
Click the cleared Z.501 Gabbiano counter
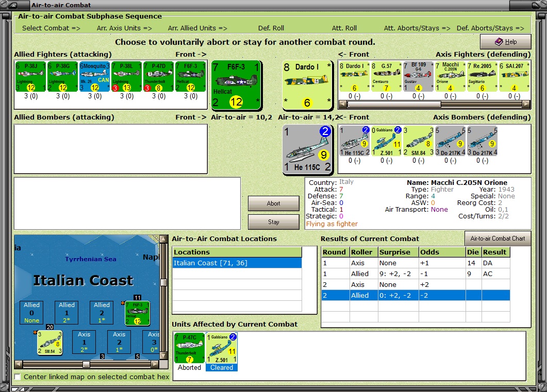(x=222, y=348)
